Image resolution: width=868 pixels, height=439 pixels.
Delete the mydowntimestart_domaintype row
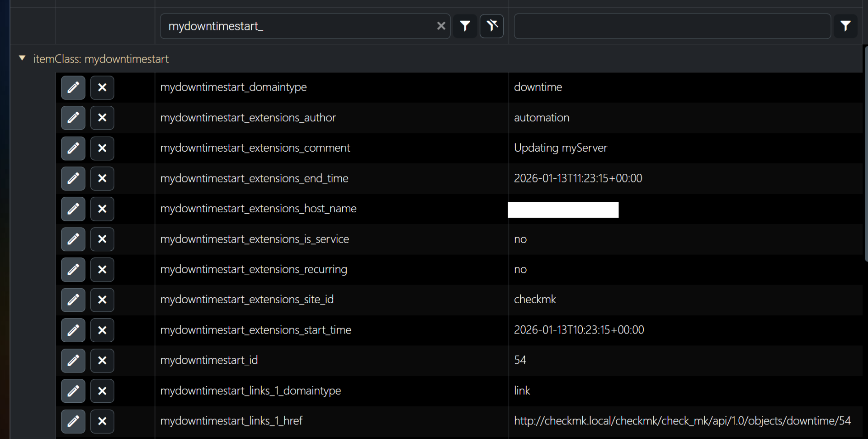(x=102, y=87)
